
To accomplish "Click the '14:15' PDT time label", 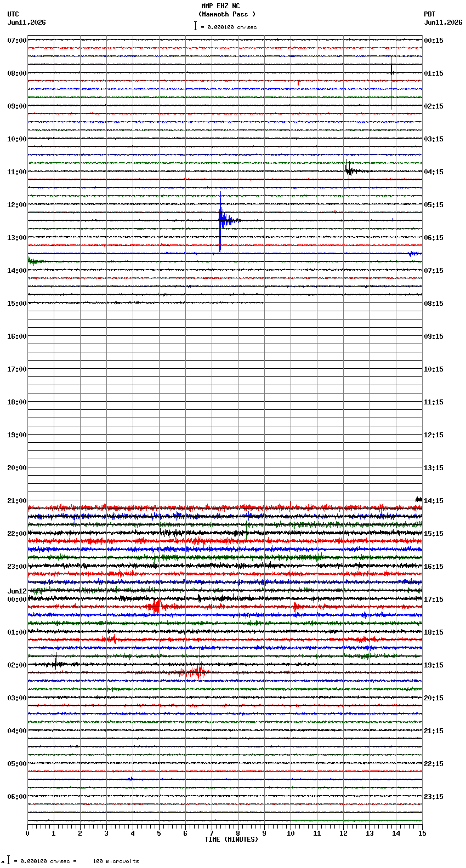I will pyautogui.click(x=434, y=501).
